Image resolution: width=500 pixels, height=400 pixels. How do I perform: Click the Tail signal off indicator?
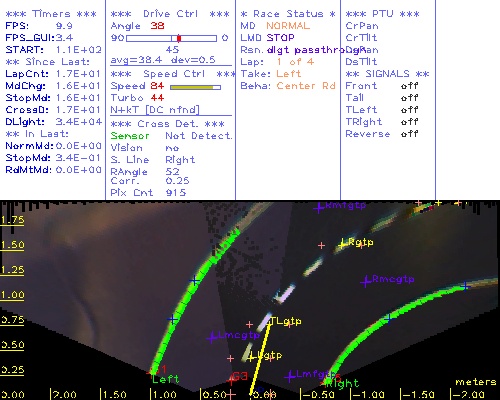(x=410, y=98)
